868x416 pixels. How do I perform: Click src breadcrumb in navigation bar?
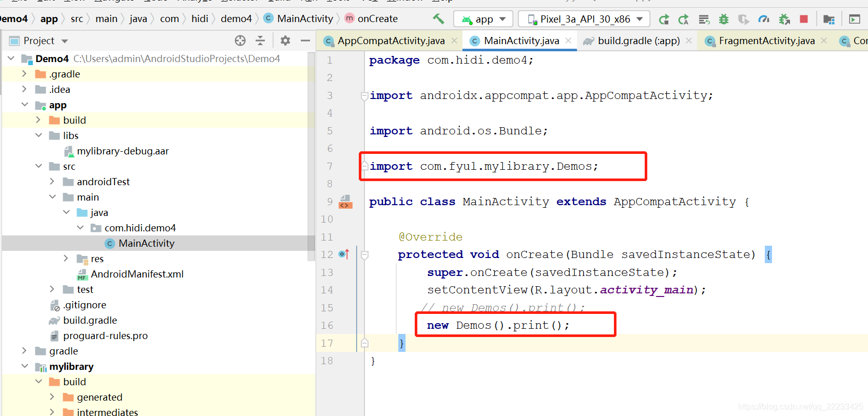pos(77,19)
